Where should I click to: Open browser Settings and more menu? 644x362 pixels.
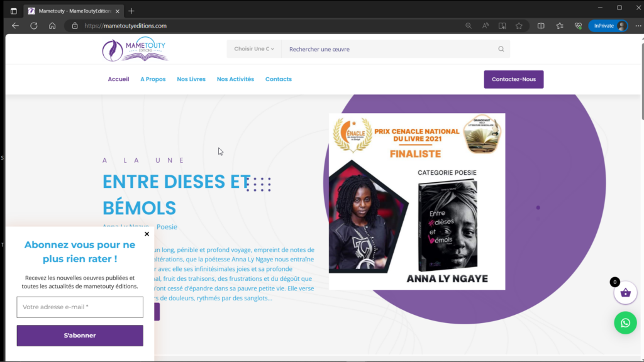638,25
